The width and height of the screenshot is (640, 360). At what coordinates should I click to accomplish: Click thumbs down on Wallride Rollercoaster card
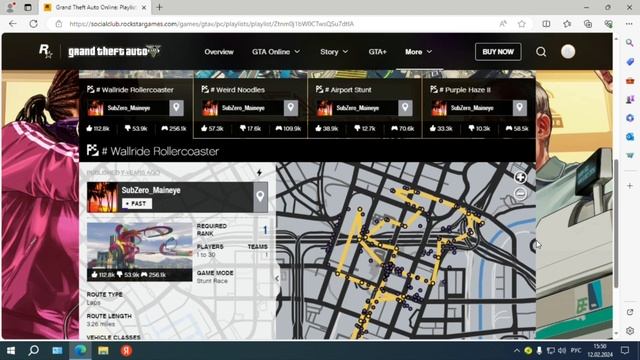coord(128,128)
